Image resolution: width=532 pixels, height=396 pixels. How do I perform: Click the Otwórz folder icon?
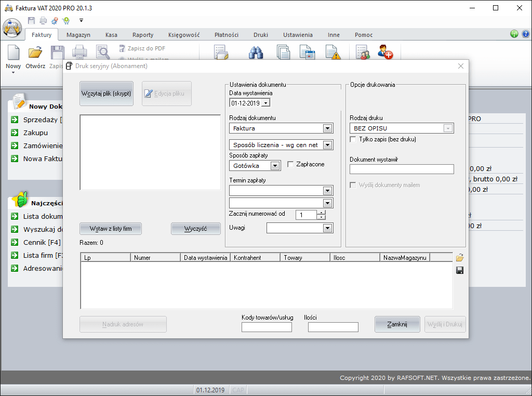[x=35, y=52]
